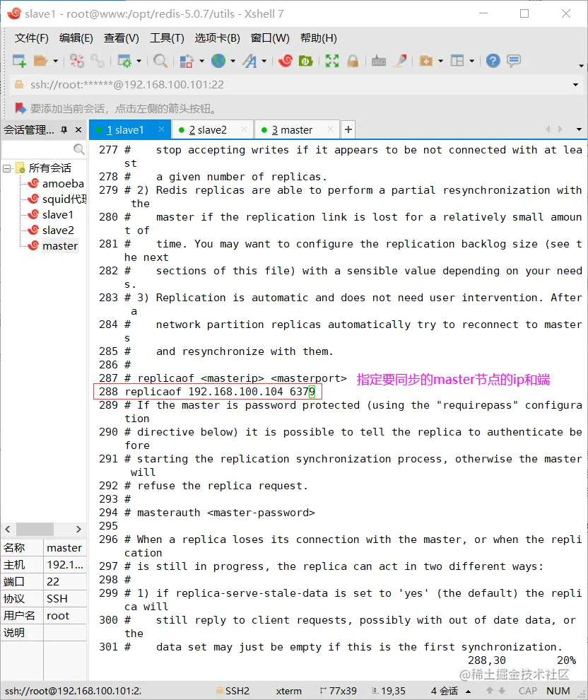Open the tab list dropdown arrow
588x700 pixels.
579,129
